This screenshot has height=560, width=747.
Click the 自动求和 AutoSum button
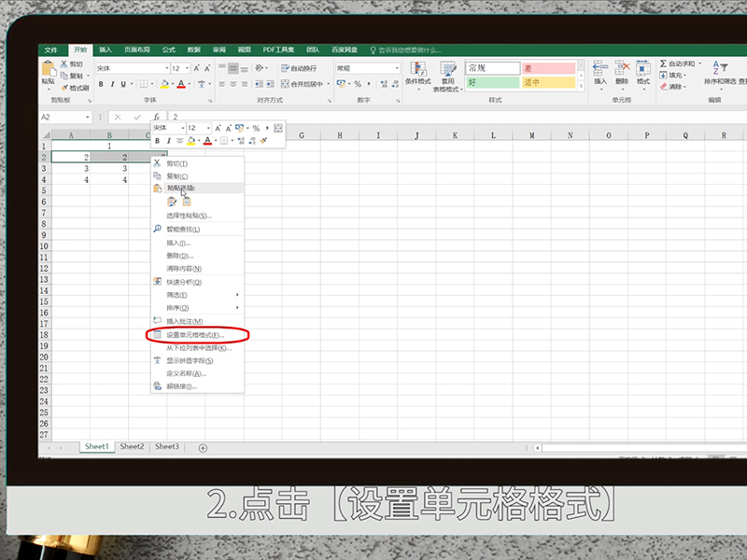point(678,63)
